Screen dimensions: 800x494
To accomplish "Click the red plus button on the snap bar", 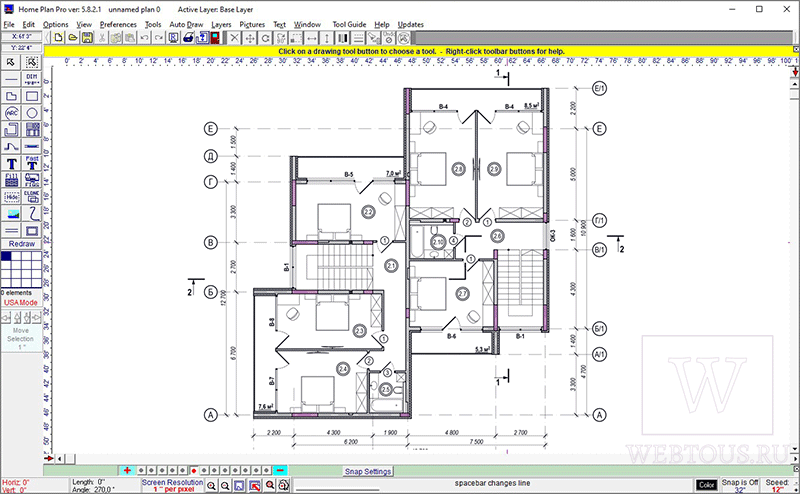I will (127, 471).
